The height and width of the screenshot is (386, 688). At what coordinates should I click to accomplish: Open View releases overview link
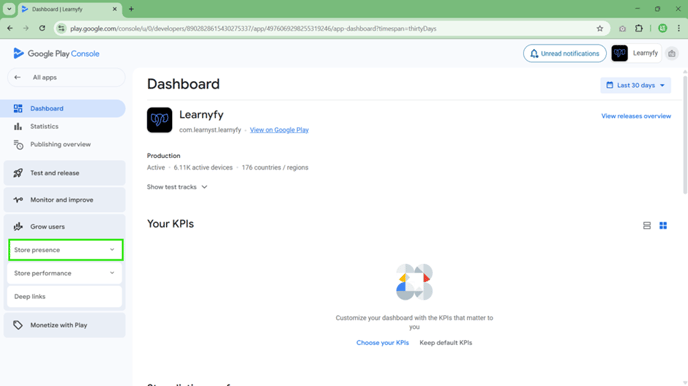636,116
